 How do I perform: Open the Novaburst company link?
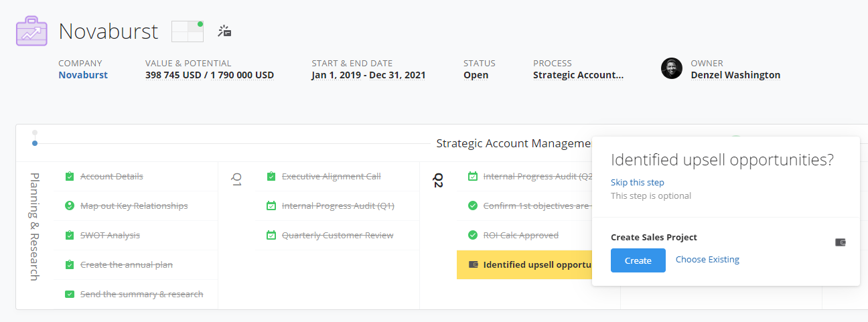83,75
